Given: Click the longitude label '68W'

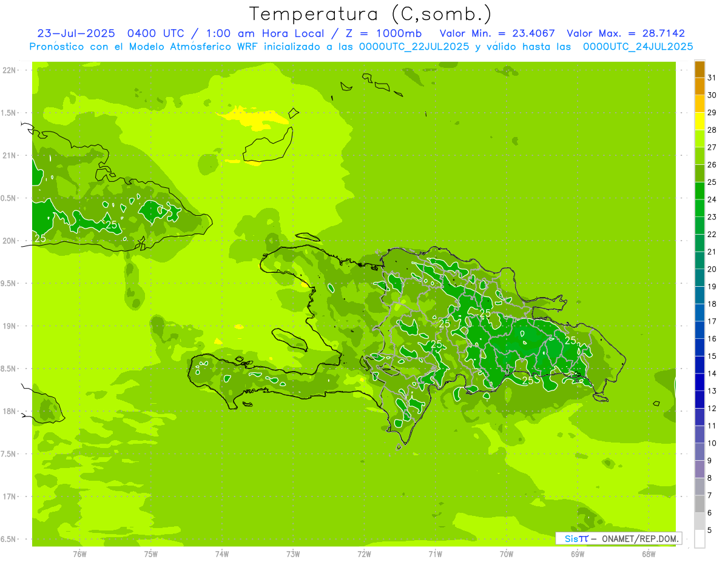Looking at the screenshot, I should 649,554.
